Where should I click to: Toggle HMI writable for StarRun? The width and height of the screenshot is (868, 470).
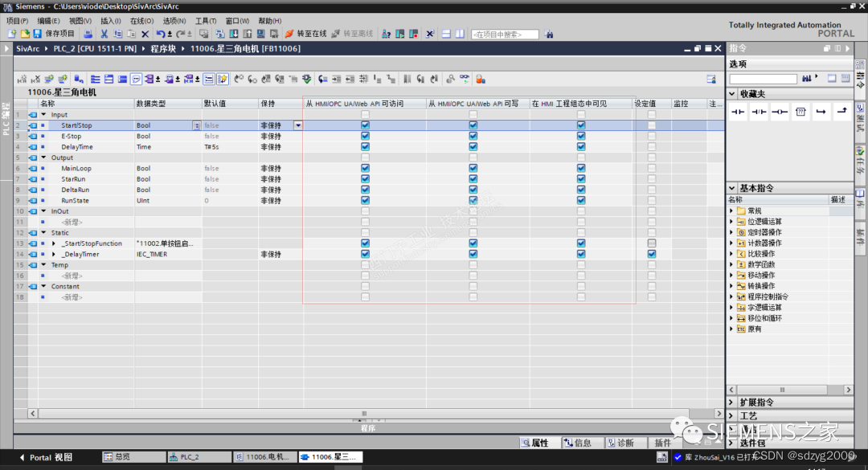(x=473, y=179)
